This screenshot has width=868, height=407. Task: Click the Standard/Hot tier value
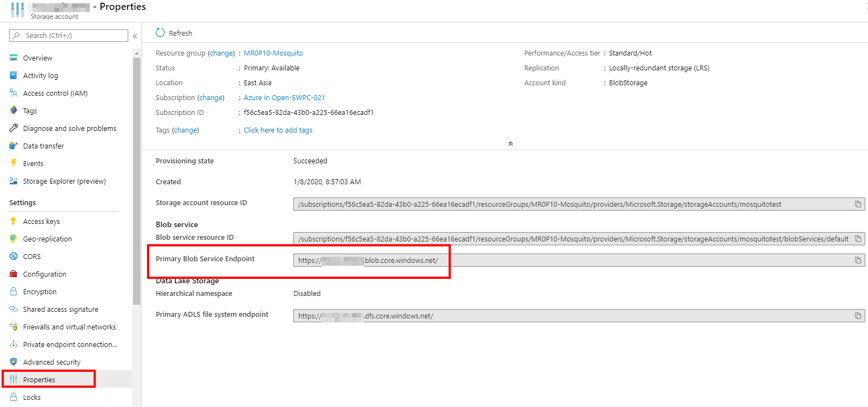tap(630, 53)
